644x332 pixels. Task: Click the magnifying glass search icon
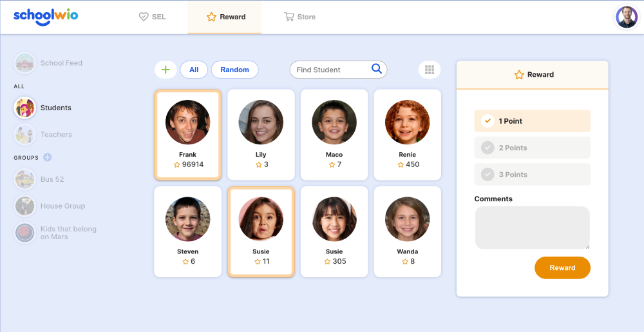pos(377,69)
